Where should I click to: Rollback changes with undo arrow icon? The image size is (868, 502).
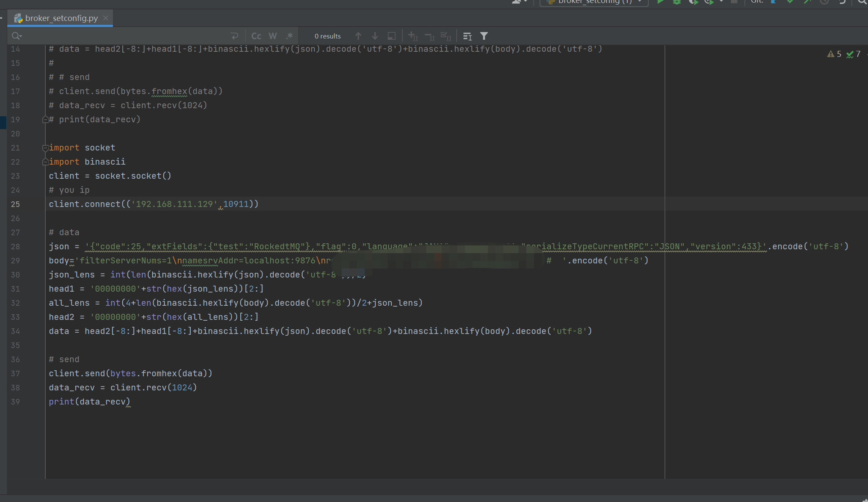coord(842,2)
